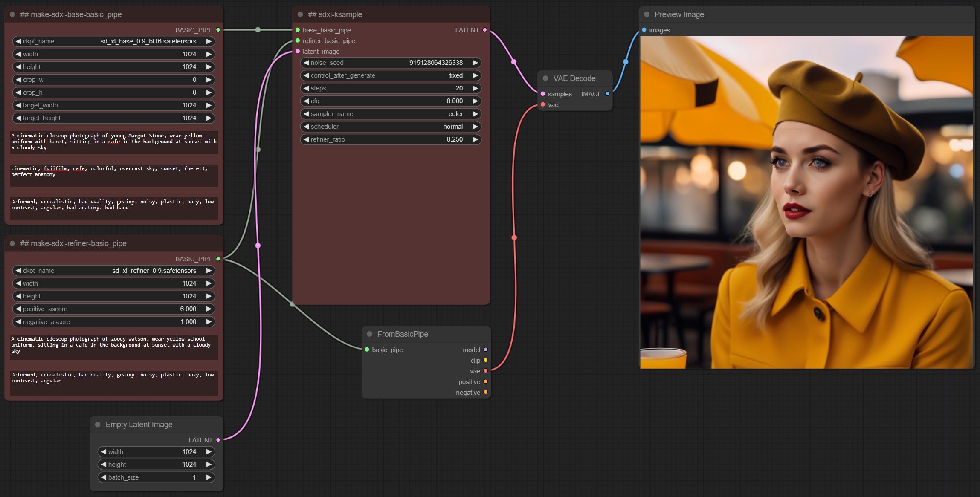Image resolution: width=980 pixels, height=497 pixels.
Task: Click the Empty Latent Image title bar
Action: 139,425
